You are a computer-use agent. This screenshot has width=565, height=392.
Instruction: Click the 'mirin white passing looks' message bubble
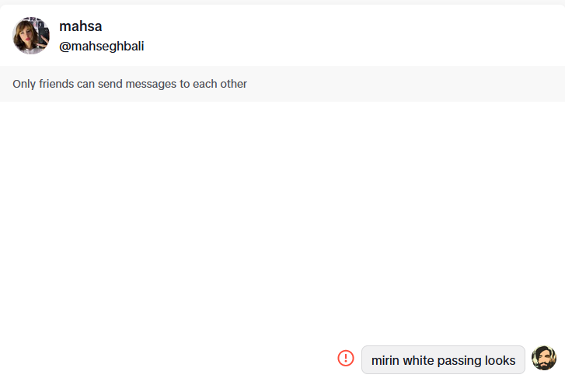point(443,360)
